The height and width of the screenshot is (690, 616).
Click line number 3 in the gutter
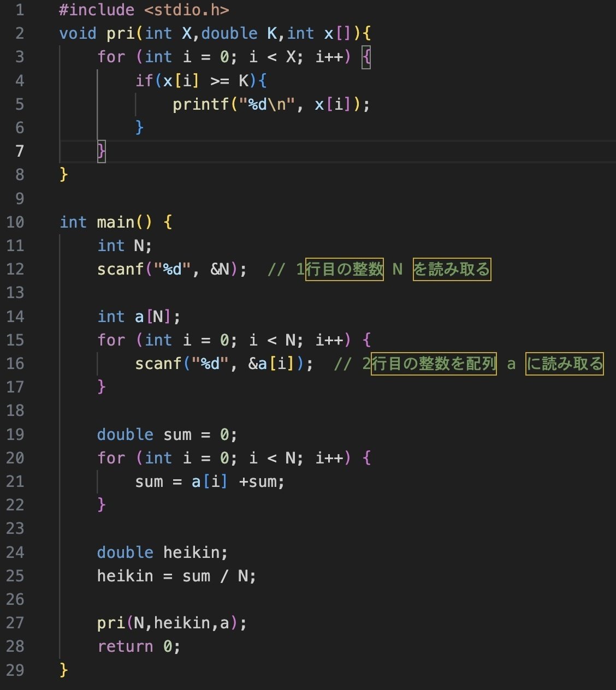20,57
